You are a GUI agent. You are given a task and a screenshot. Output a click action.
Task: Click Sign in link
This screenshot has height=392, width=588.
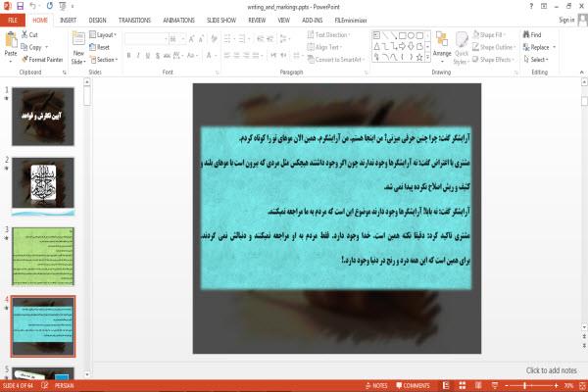pyautogui.click(x=566, y=20)
